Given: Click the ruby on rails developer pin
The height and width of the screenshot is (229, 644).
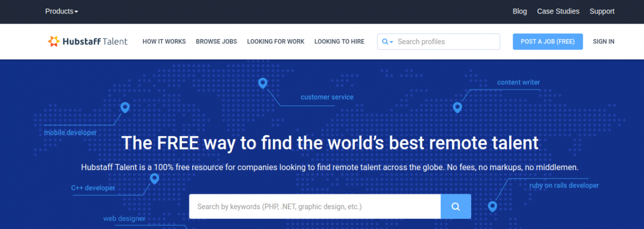Looking at the screenshot, I should pos(492,206).
